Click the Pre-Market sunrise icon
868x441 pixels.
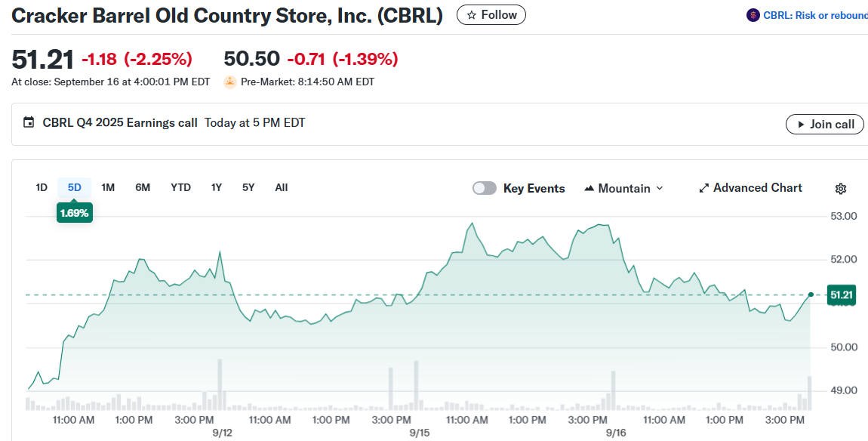pos(229,82)
